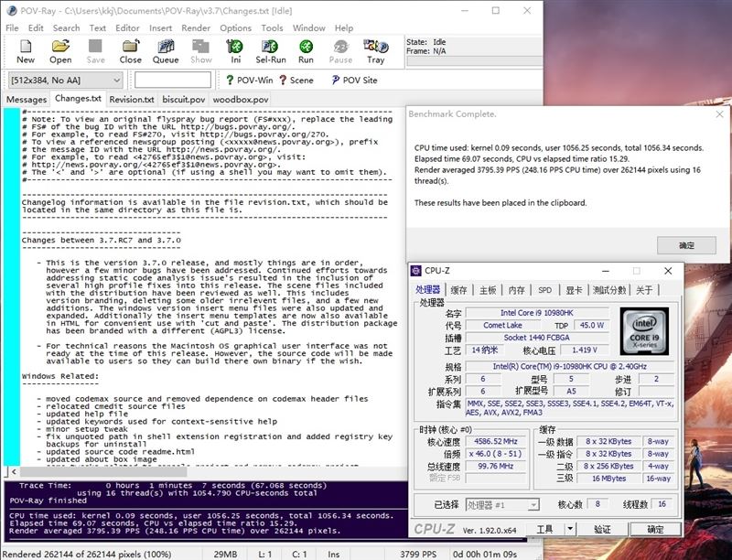The width and height of the screenshot is (732, 560).
Task: Click the horizontal scrollbar left arrow
Action: pos(14,472)
